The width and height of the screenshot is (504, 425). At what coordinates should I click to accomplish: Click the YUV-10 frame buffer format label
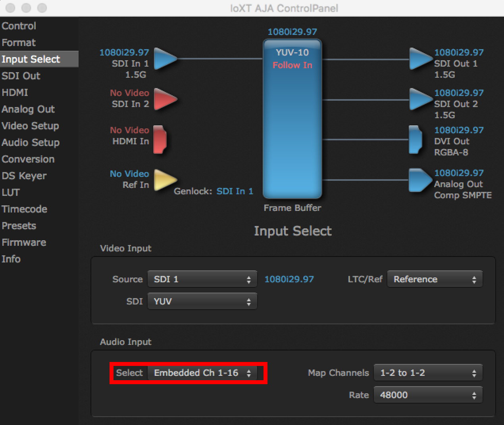coord(292,52)
